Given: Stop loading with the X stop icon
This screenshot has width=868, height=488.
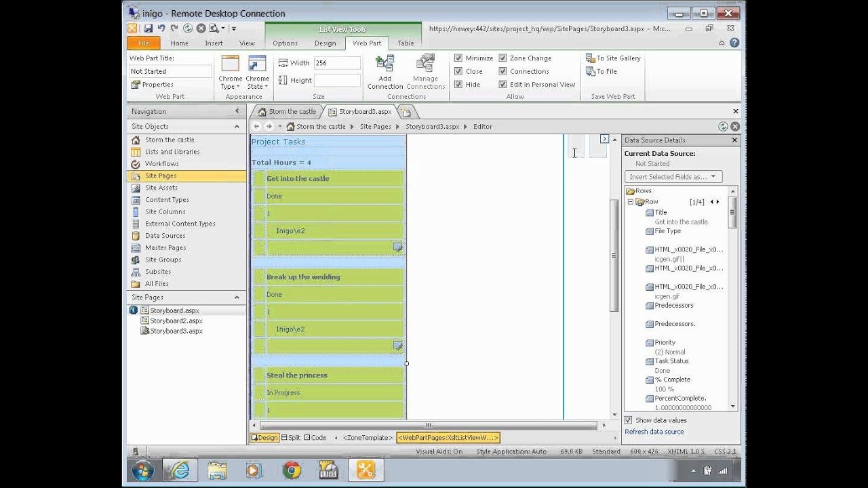Looking at the screenshot, I should pyautogui.click(x=201, y=28).
